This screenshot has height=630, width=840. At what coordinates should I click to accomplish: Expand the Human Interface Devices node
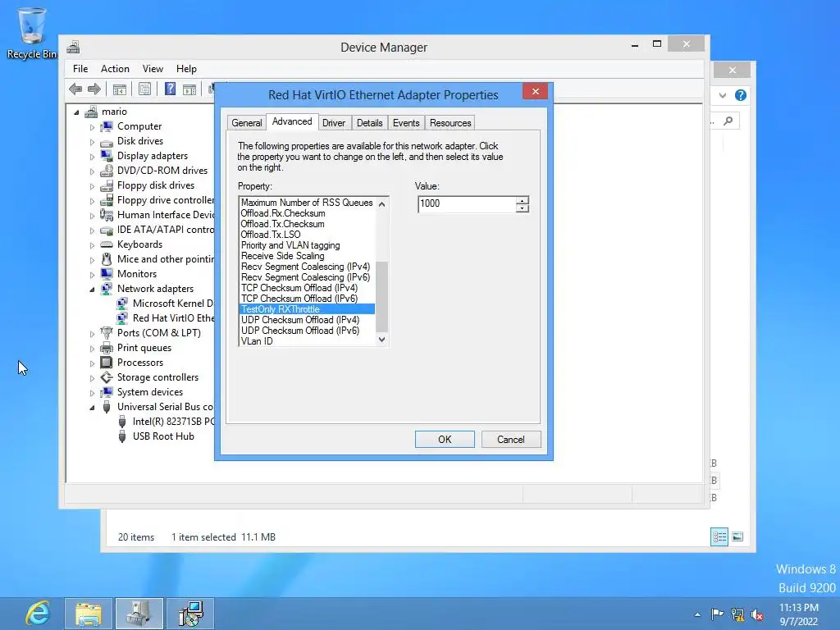coord(92,217)
